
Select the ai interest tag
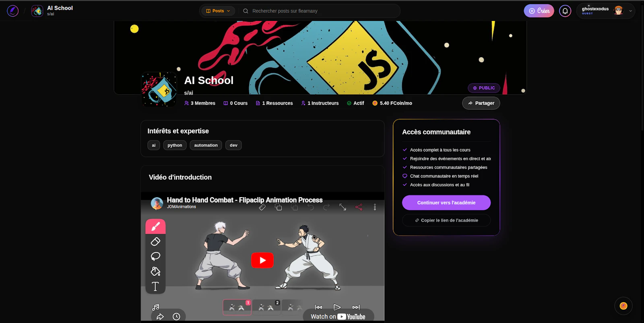[154, 145]
